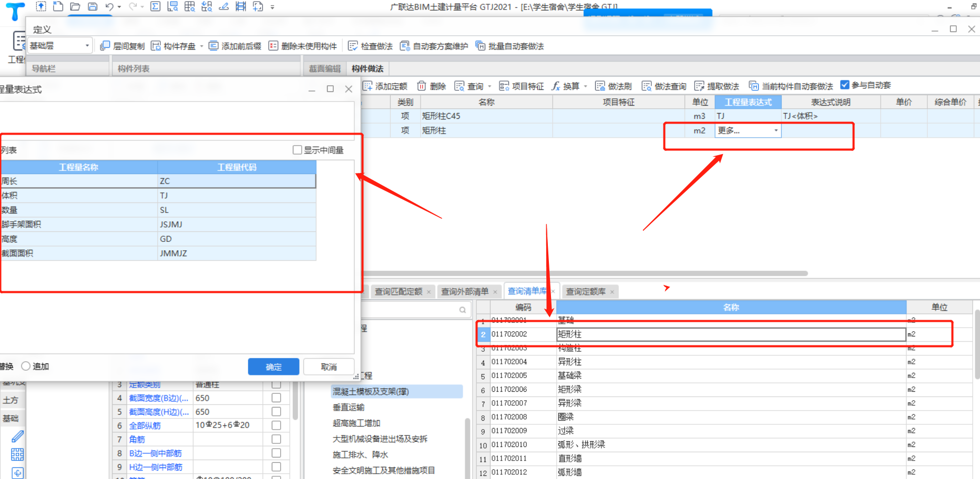Open the quick toolbar customize dropdown arrow
Screen dimensions: 980x479
coord(272,7)
